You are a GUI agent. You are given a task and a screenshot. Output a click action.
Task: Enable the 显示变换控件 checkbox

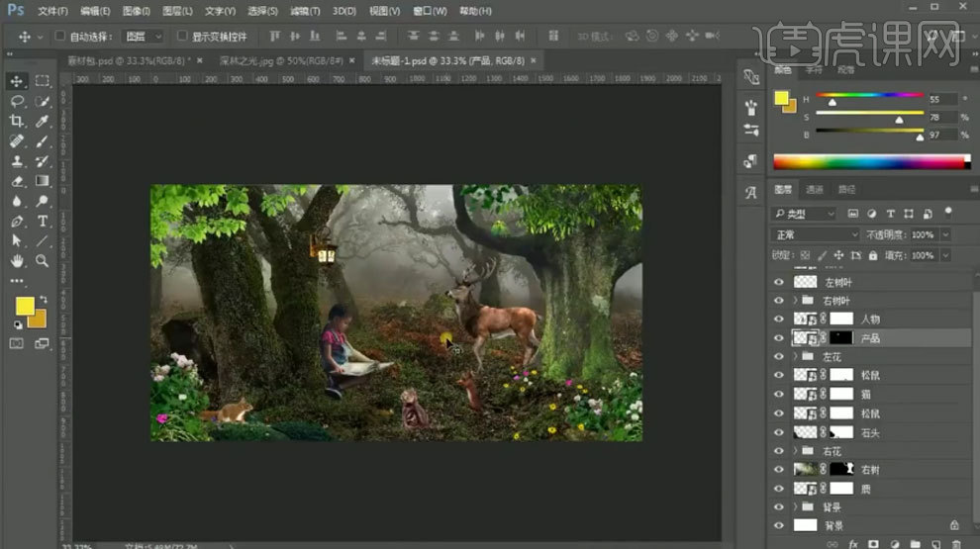point(182,37)
